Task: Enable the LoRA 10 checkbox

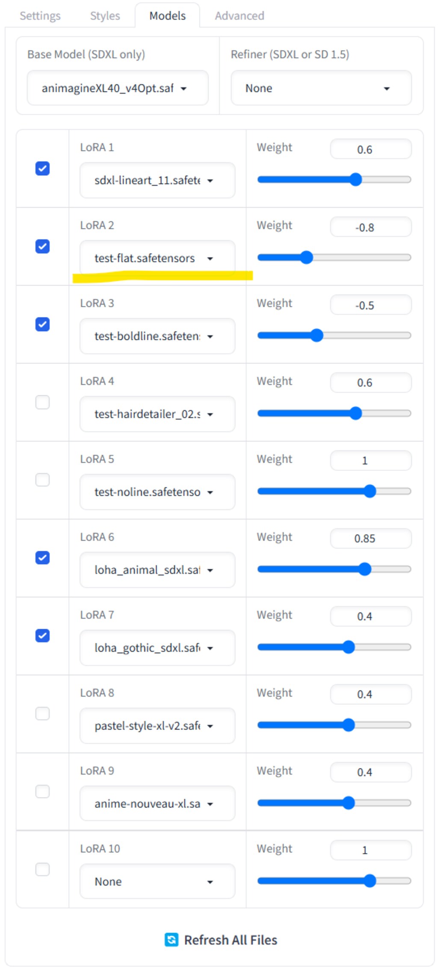Action: 42,869
